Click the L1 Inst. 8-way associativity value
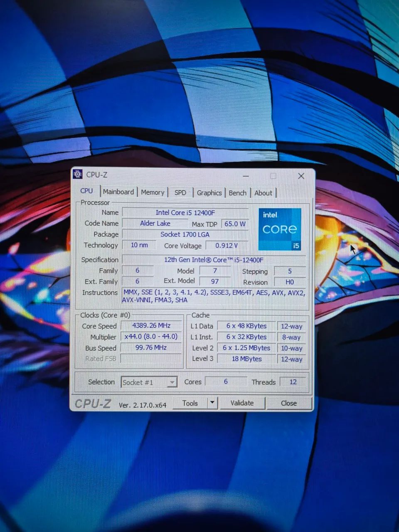The image size is (399, 532). (x=291, y=337)
